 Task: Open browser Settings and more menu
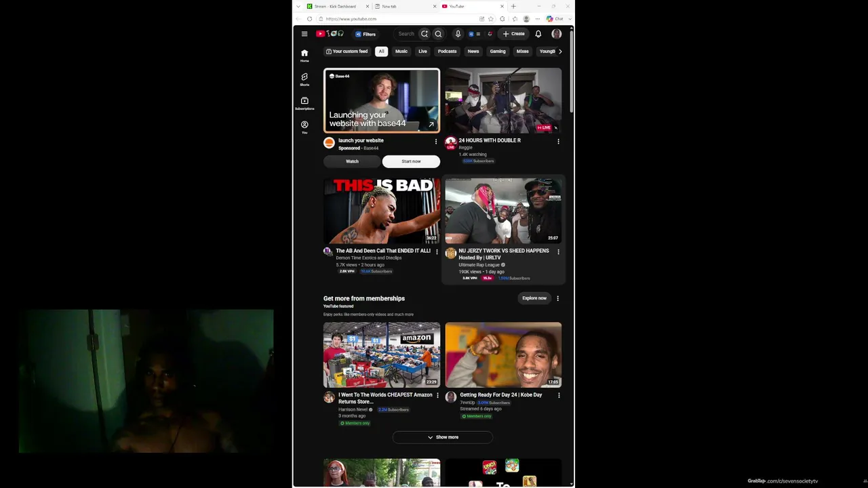click(x=538, y=19)
